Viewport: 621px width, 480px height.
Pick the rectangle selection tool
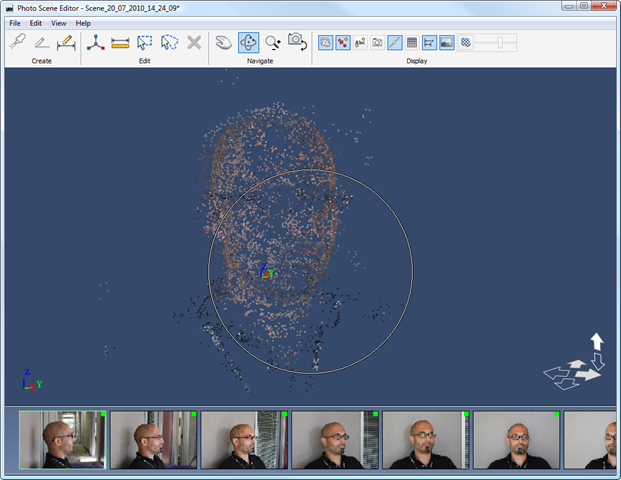click(x=145, y=43)
